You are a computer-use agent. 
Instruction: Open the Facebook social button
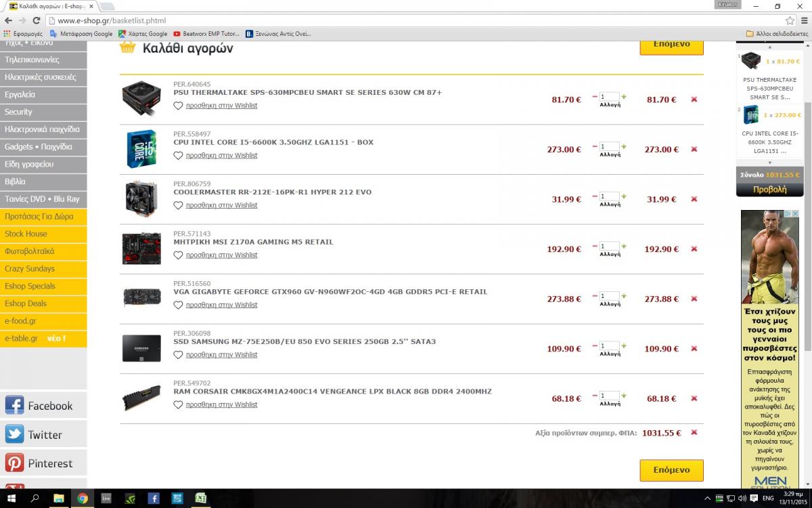pyautogui.click(x=43, y=406)
